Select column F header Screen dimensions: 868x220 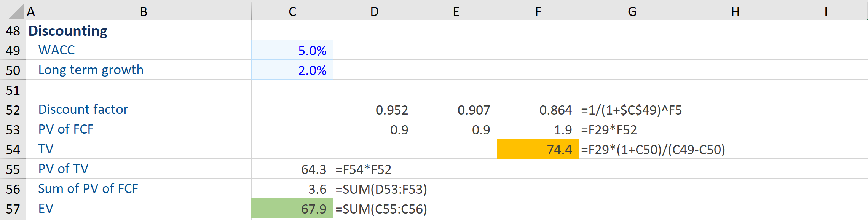[538, 11]
